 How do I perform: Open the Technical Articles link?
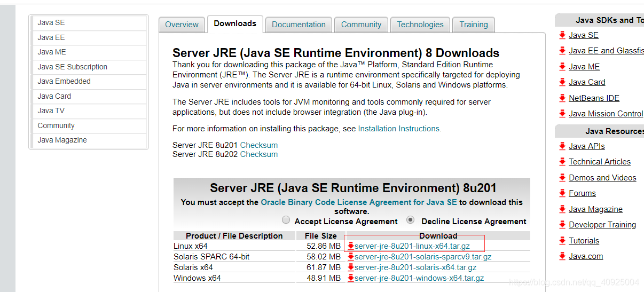600,162
